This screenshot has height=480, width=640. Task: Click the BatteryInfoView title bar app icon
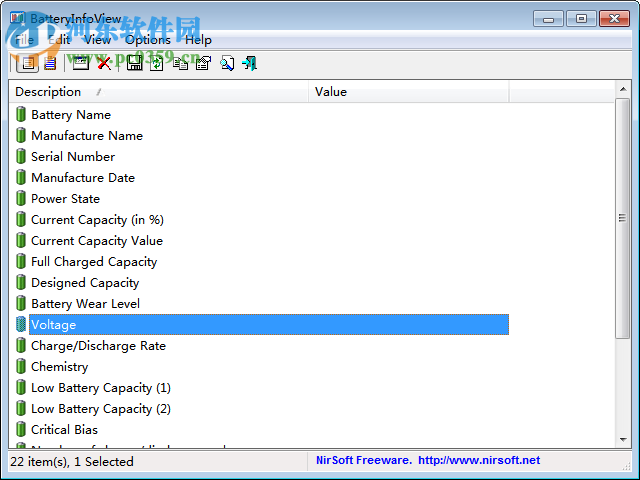(x=18, y=18)
